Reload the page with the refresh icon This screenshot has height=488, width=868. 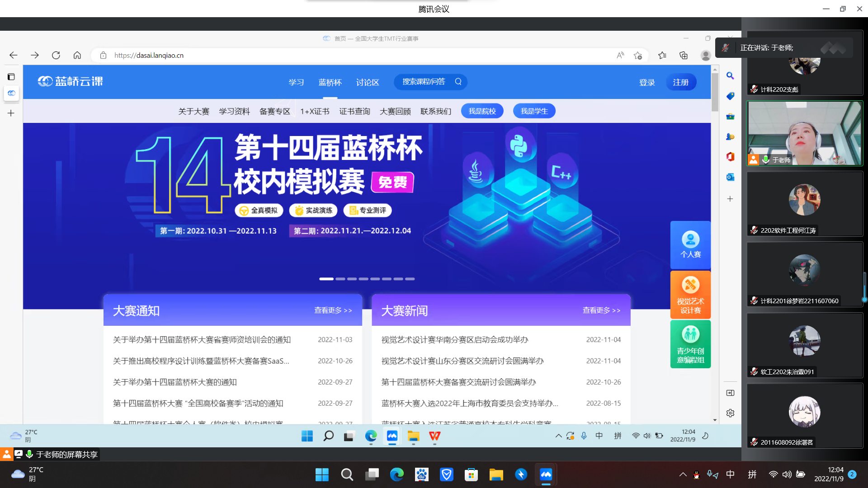pyautogui.click(x=56, y=55)
